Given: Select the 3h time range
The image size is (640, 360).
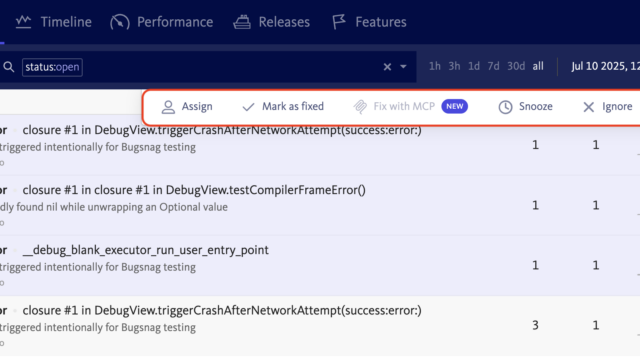Looking at the screenshot, I should pyautogui.click(x=454, y=66).
